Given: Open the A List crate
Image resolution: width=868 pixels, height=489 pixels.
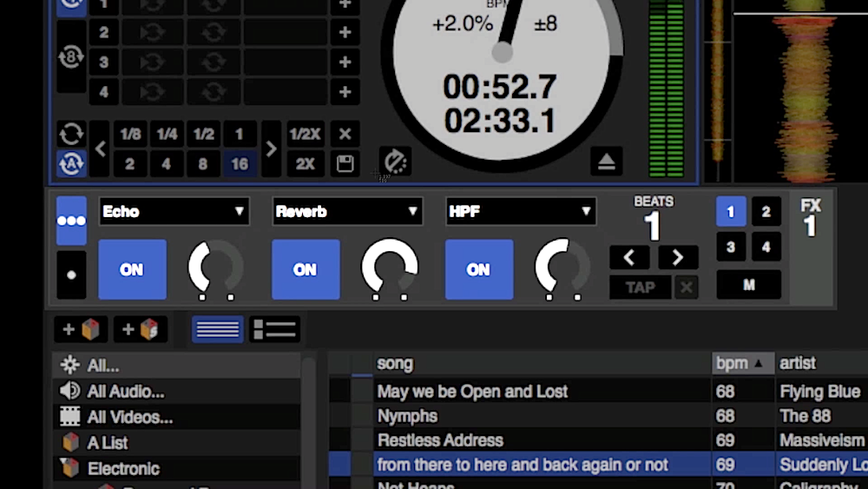Looking at the screenshot, I should (176, 443).
